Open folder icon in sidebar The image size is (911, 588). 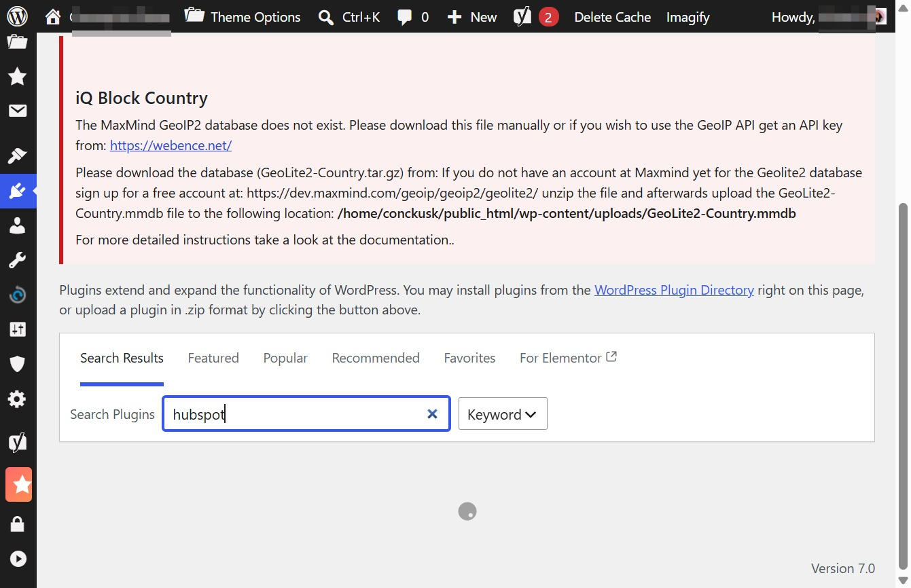(18, 42)
